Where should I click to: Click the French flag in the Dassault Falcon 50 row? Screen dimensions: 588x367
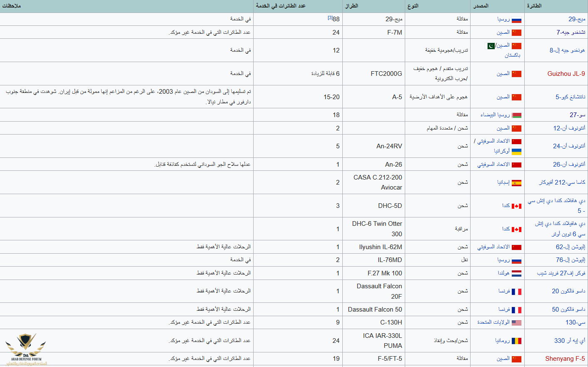[516, 310]
